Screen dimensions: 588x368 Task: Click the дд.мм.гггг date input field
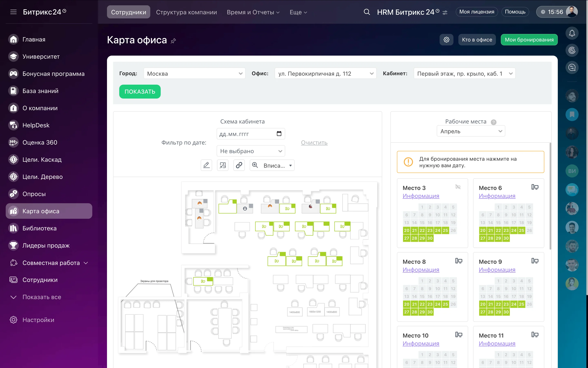tap(251, 134)
